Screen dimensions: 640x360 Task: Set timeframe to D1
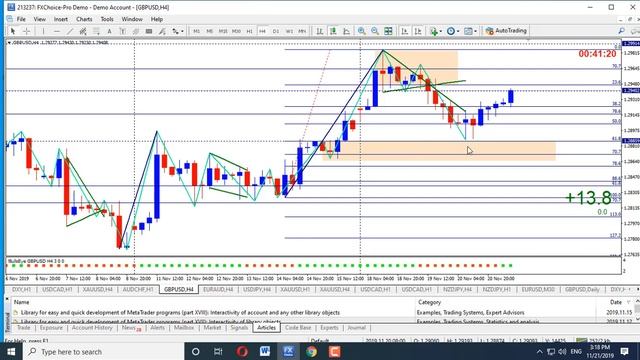click(x=276, y=31)
